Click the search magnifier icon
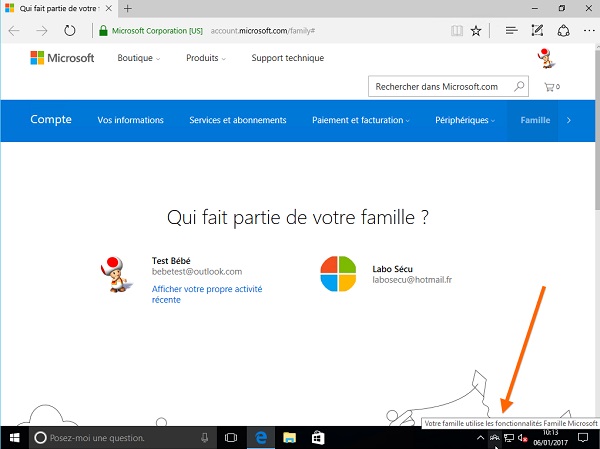Screen dimensions: 600x449 pos(519,87)
